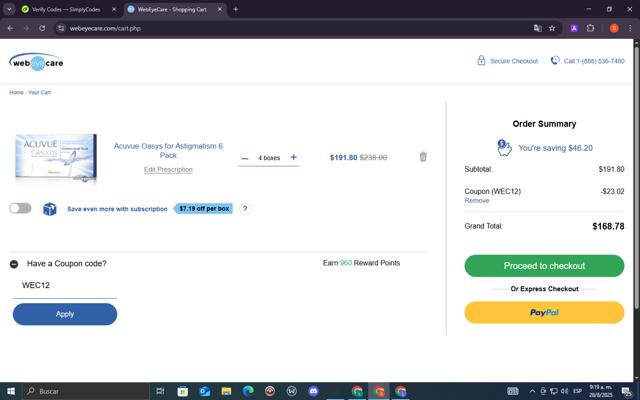This screenshot has height=400, width=640.
Task: Close the WebEyeCare Shopping Cart tab
Action: point(220,9)
